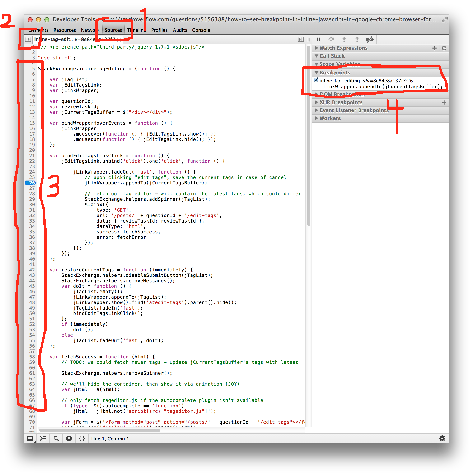Set breakpoint on line number 58

(x=32, y=357)
